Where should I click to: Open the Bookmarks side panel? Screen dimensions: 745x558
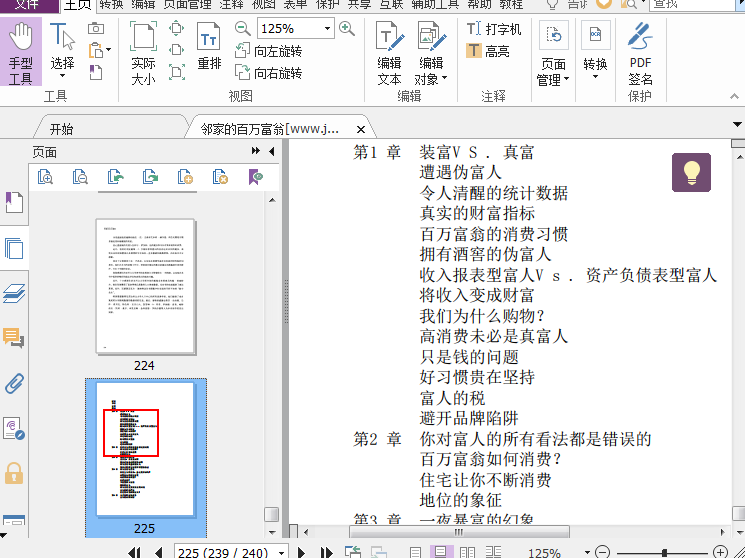(14, 202)
